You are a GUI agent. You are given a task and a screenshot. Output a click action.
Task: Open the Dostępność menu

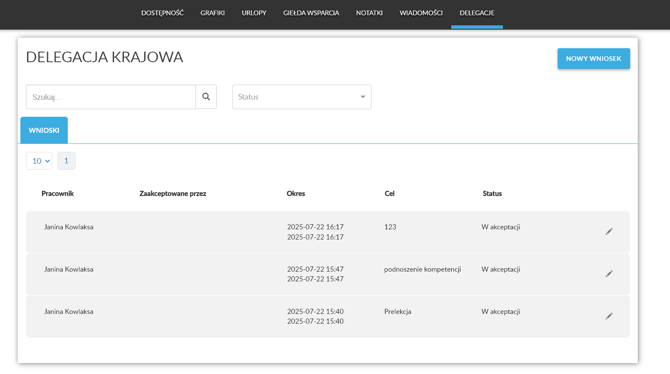tap(162, 13)
